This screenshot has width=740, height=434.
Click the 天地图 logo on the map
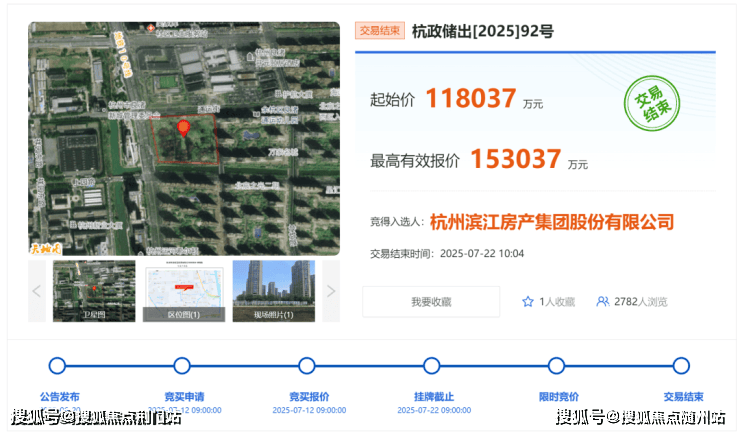point(45,246)
